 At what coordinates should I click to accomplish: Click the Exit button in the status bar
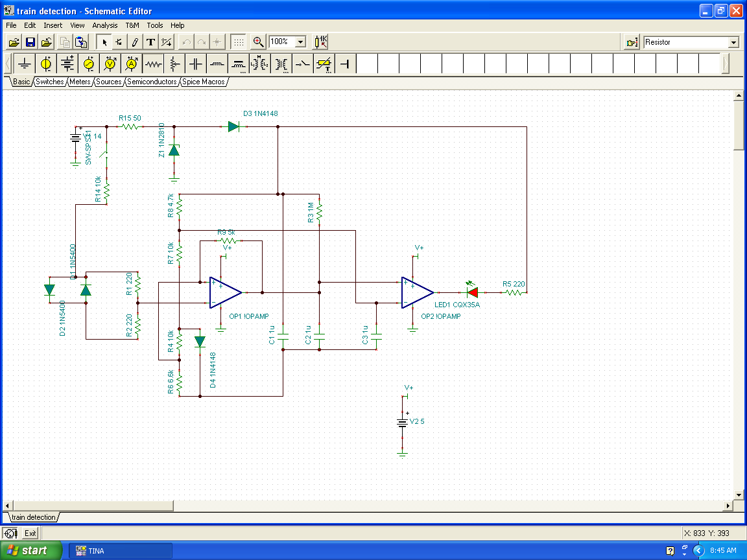coord(30,533)
